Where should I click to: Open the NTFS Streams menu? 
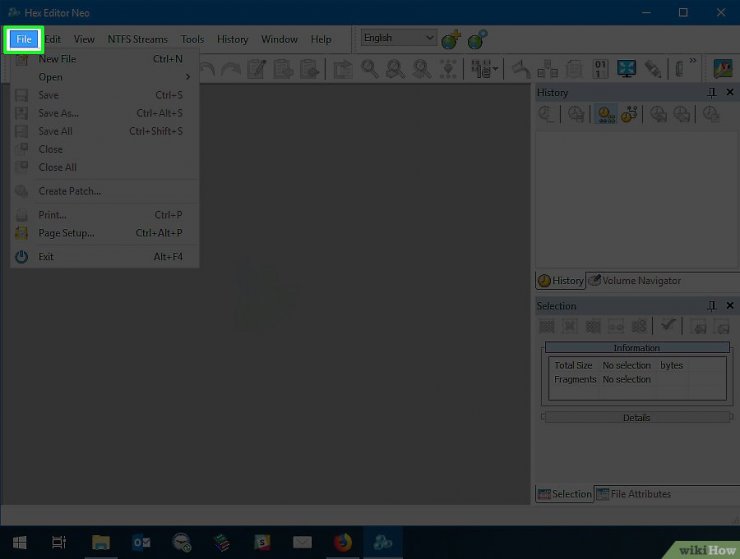pyautogui.click(x=137, y=39)
